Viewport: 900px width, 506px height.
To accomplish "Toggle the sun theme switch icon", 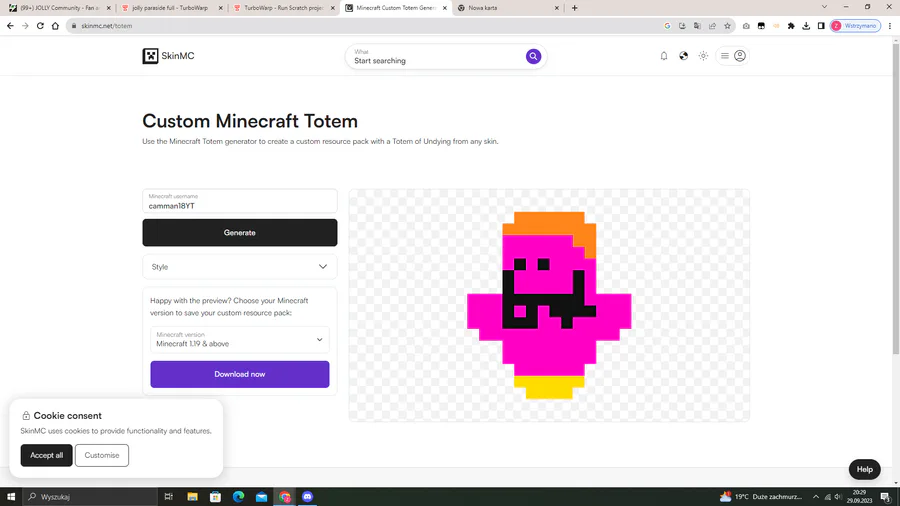I will (x=703, y=56).
